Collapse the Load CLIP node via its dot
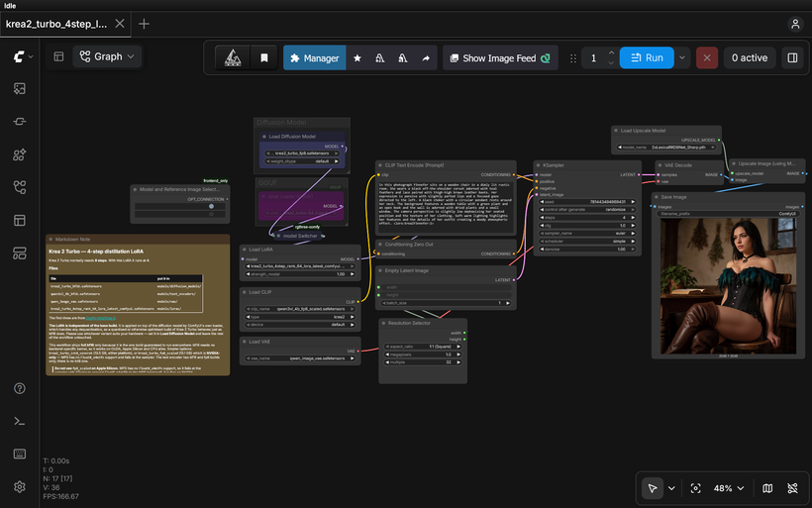Viewport: 812px width, 508px height. 245,292
